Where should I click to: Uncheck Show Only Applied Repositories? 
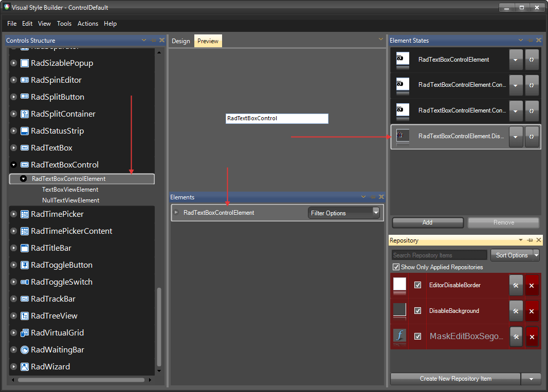(396, 267)
